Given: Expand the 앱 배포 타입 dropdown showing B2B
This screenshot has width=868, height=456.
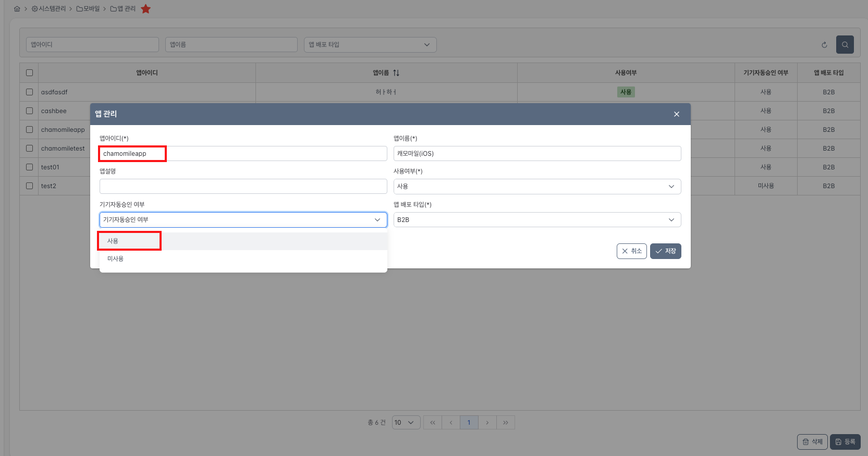Looking at the screenshot, I should [x=536, y=220].
